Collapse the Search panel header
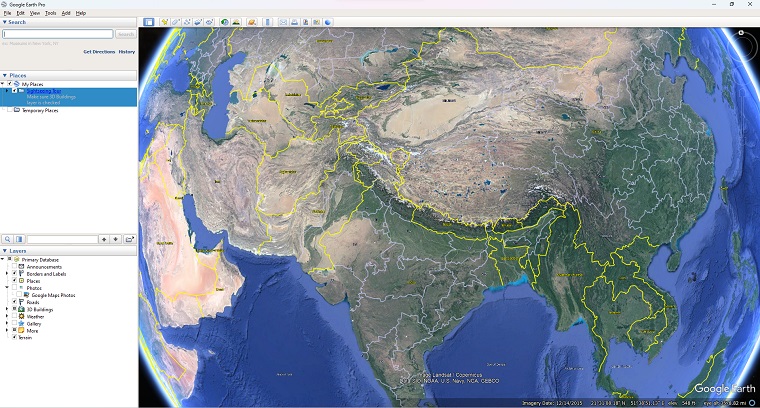The height and width of the screenshot is (408, 760). (68, 22)
